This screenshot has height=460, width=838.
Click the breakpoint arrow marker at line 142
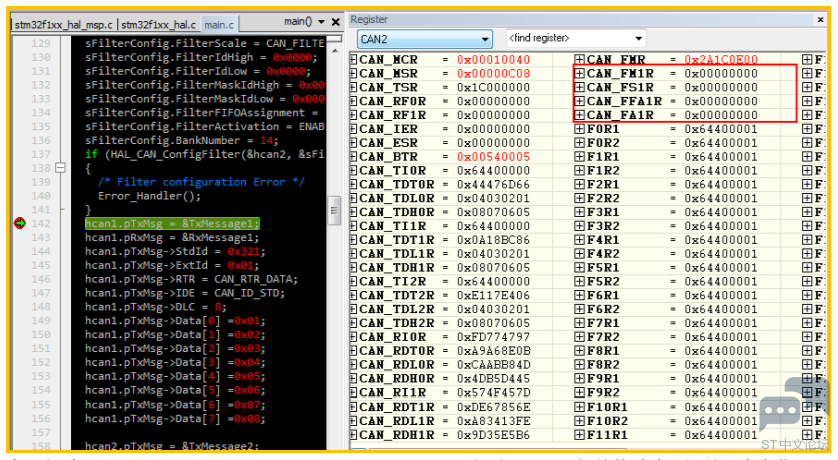pyautogui.click(x=20, y=223)
